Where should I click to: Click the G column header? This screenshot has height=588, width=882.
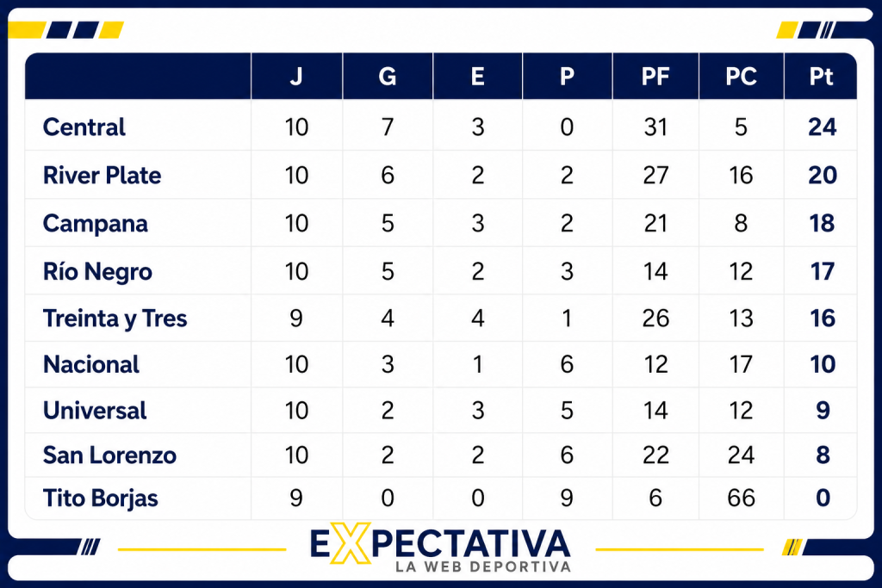[387, 77]
